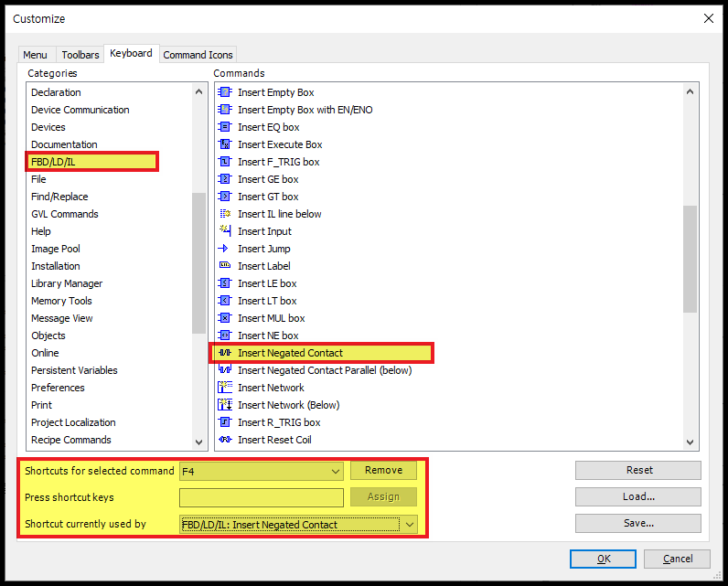Click the Insert LE box icon

pyautogui.click(x=225, y=283)
